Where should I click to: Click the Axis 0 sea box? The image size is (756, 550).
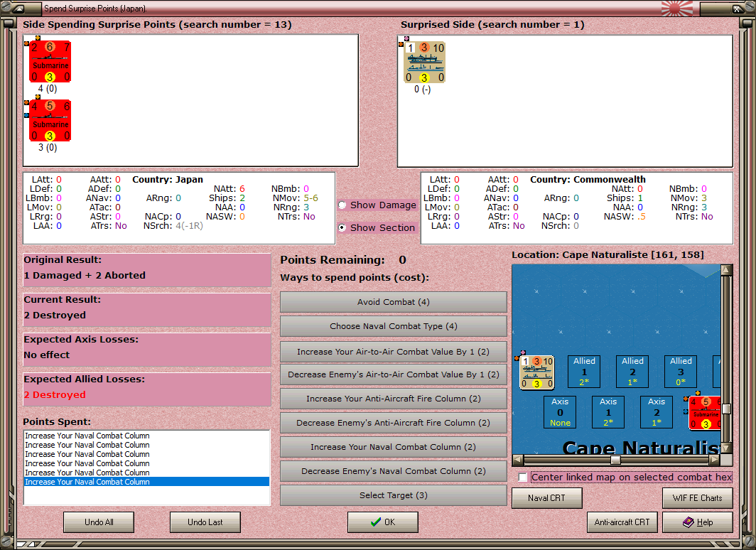560,412
